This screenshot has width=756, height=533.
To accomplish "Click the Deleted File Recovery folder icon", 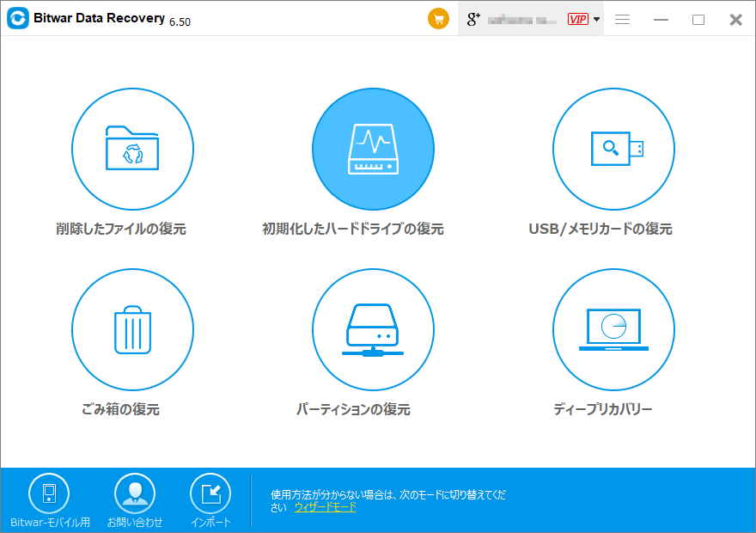I will pyautogui.click(x=132, y=150).
